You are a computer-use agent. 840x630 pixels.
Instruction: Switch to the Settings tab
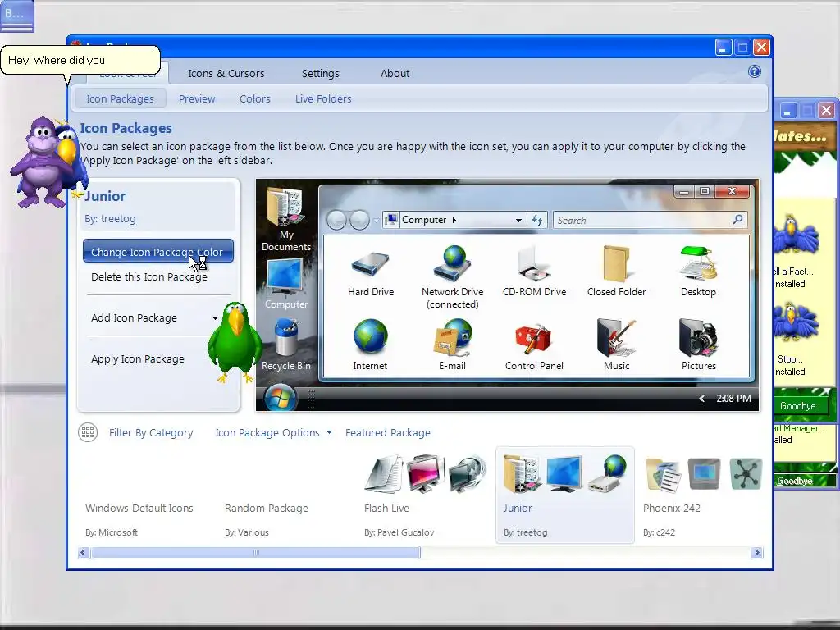(321, 73)
